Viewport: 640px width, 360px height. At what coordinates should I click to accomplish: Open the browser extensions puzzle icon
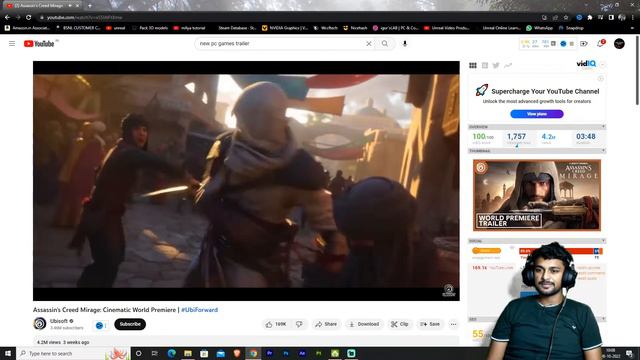click(x=590, y=18)
